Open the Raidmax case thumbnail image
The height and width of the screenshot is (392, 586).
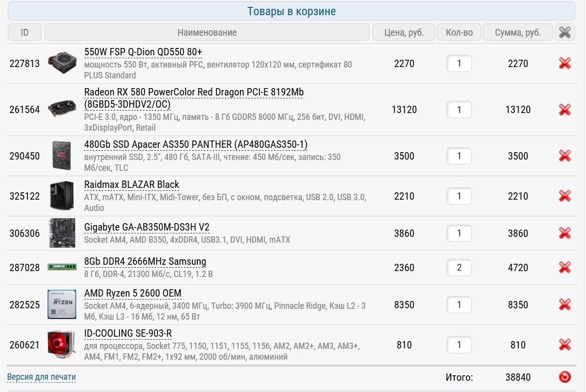coord(62,195)
